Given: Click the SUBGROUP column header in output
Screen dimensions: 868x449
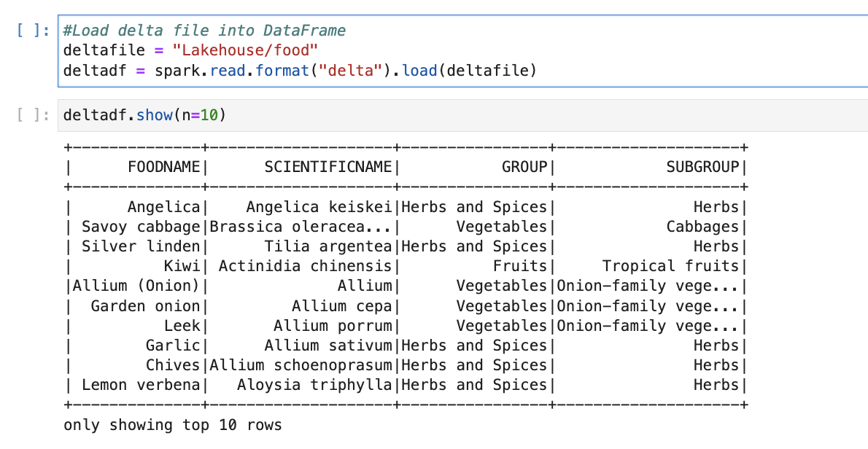Looking at the screenshot, I should tap(702, 167).
